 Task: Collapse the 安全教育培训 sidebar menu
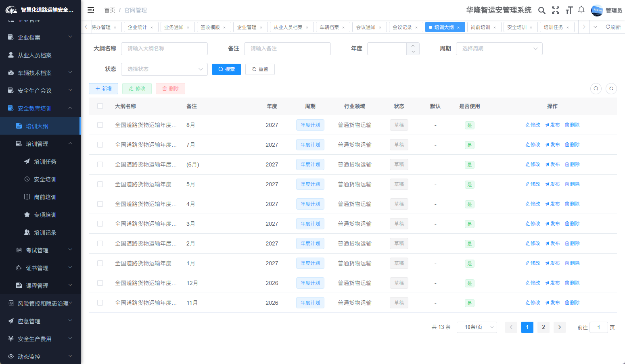[40, 108]
